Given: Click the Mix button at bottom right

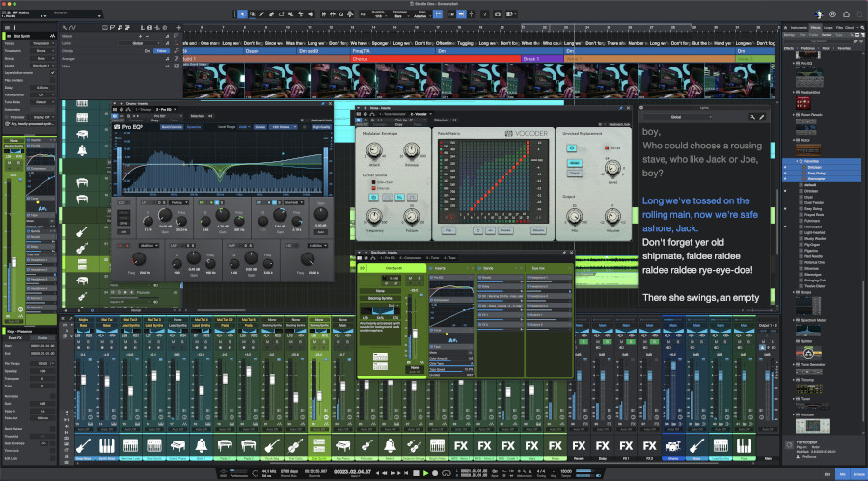Looking at the screenshot, I should 843,474.
